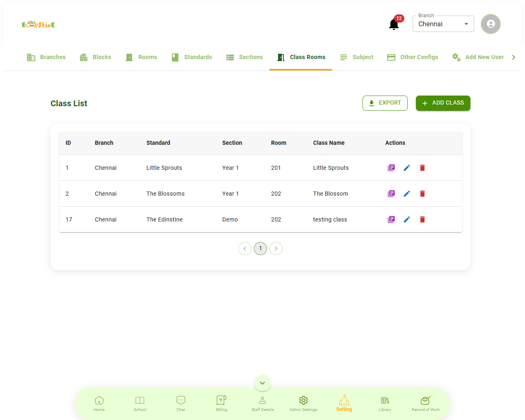
Task: Delete The Blossom class row
Action: tap(422, 194)
